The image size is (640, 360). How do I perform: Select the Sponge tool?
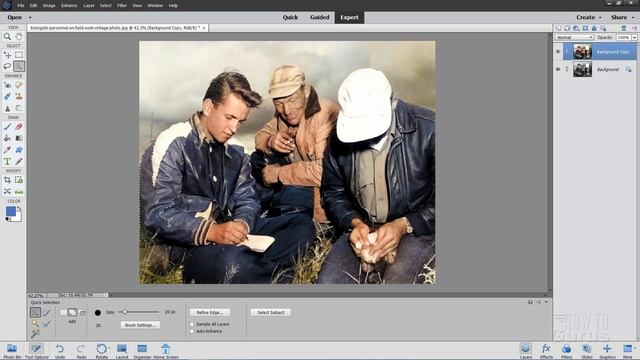pos(19,108)
